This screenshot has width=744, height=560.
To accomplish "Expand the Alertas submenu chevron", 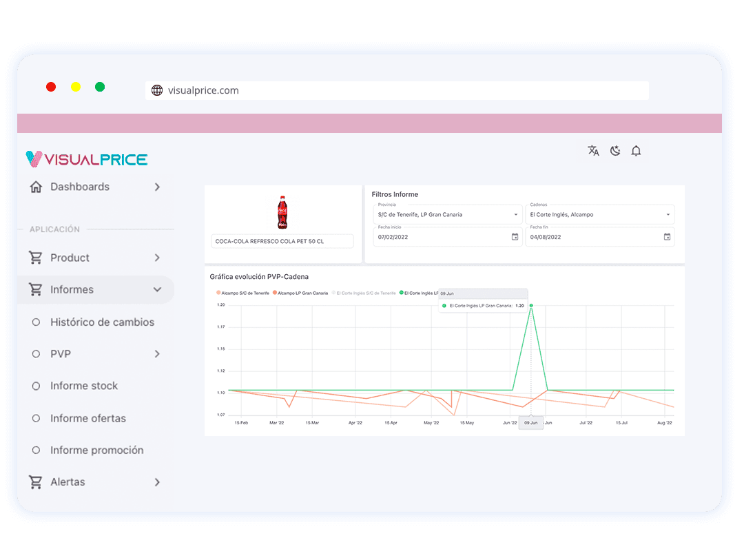I will pos(157,482).
